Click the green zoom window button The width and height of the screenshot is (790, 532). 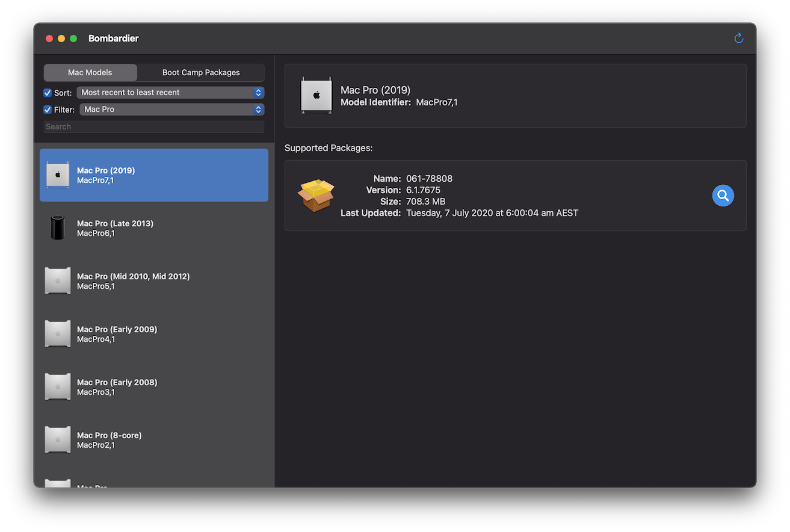tap(73, 39)
